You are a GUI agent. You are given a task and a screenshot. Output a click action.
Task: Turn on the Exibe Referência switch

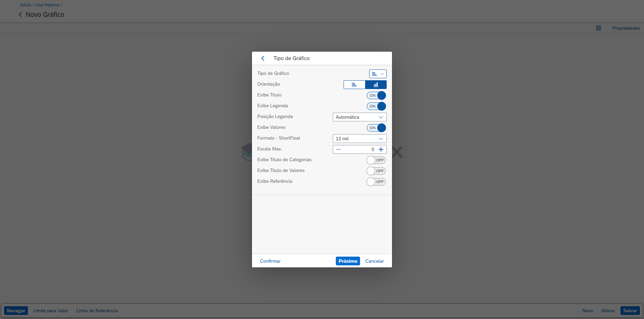coord(376,182)
